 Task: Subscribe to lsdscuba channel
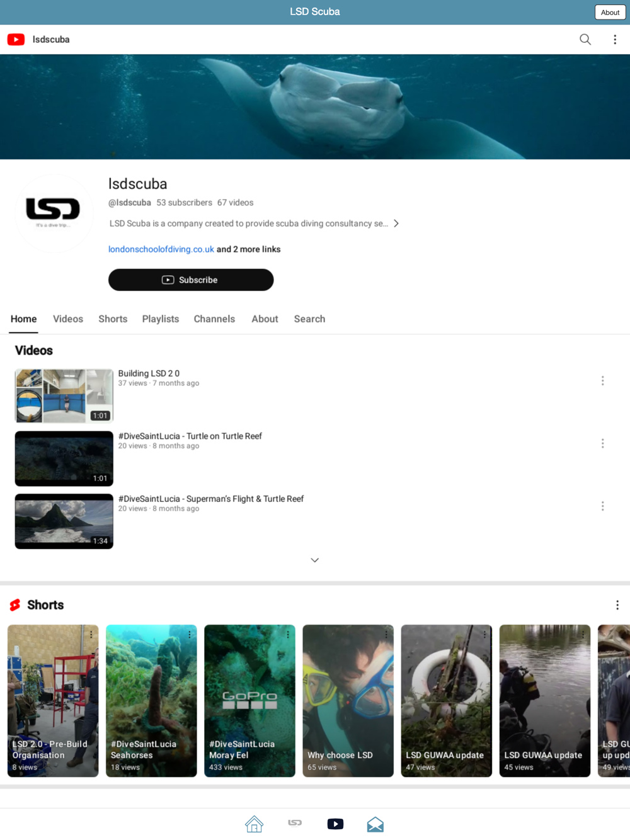191,280
